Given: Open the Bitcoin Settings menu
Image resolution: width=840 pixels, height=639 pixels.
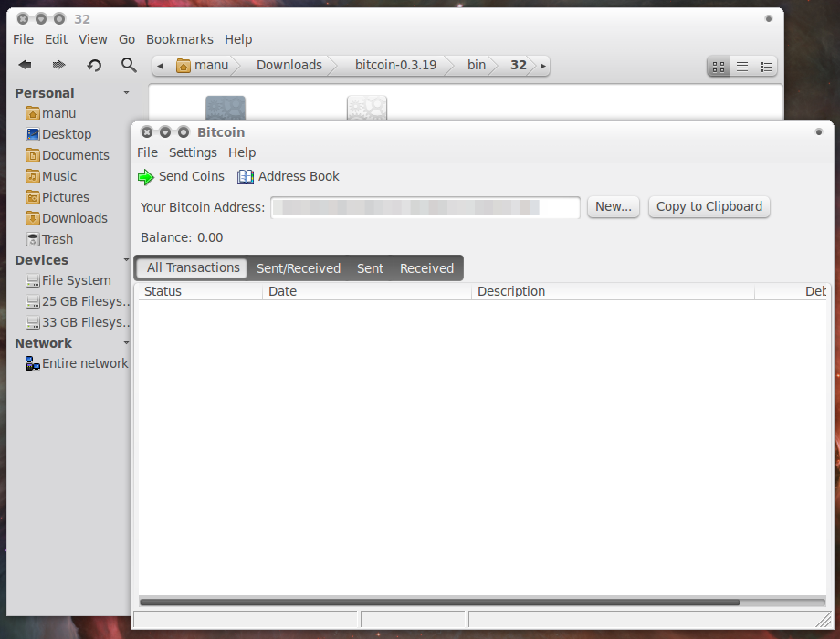Looking at the screenshot, I should coord(193,152).
